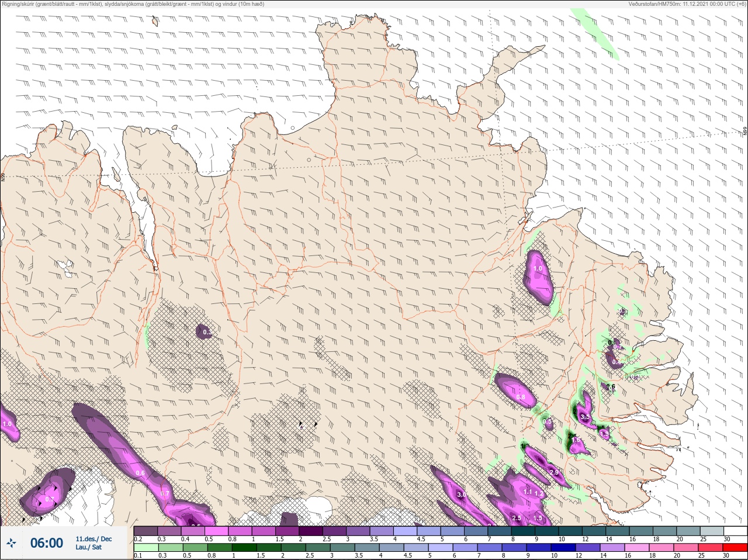
Task: Select the bright pink top legend swatch between 0.5 and 0.8
Action: tap(217, 531)
